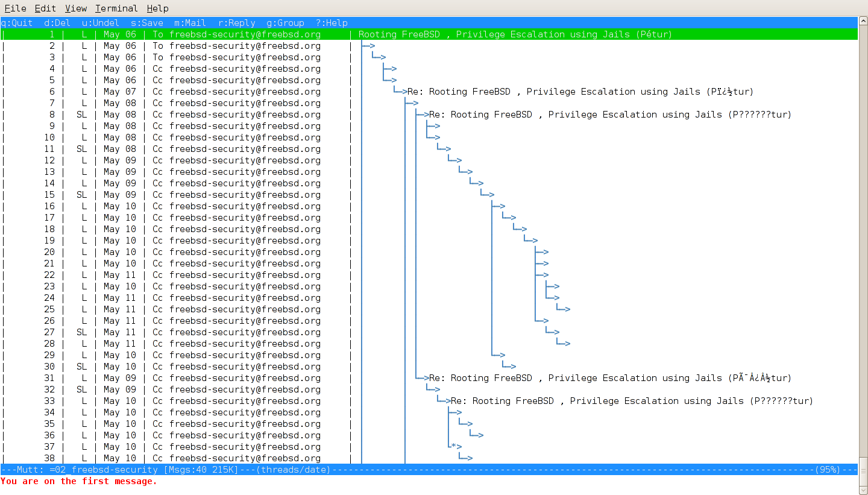Click the g:Group shortcut hint
The image size is (868, 495).
point(285,23)
